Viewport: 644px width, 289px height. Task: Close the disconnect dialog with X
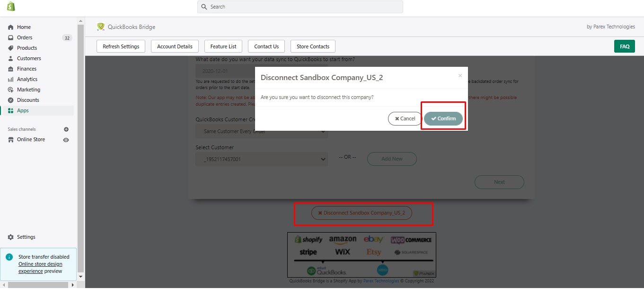point(460,75)
